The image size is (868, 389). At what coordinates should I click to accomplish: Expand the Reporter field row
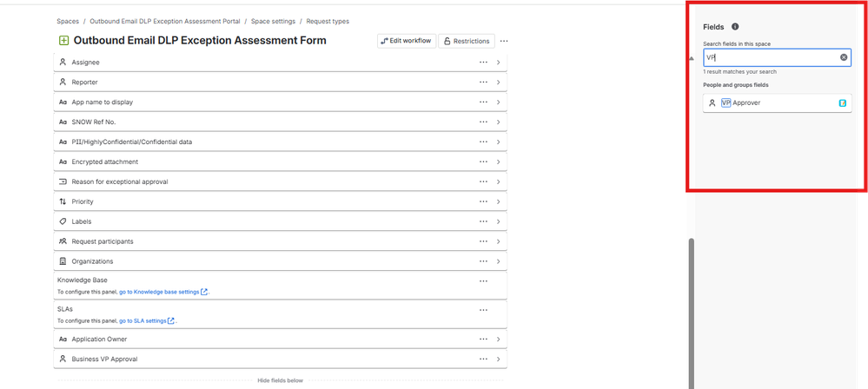click(x=280, y=82)
